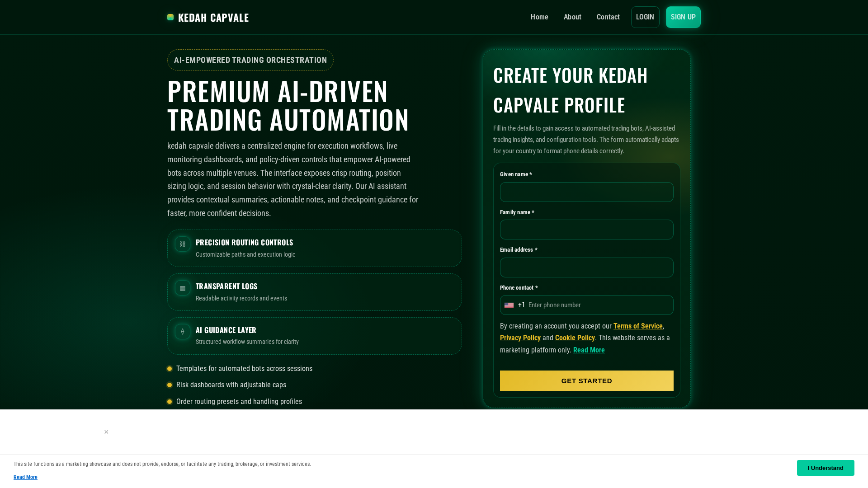Image resolution: width=868 pixels, height=488 pixels.
Task: Open the Cookie Policy link
Action: coord(575,338)
